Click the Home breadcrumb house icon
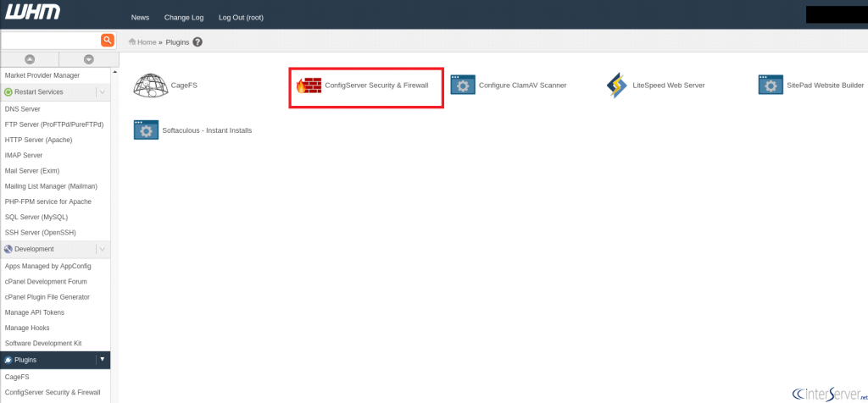The width and height of the screenshot is (868, 403). pyautogui.click(x=132, y=42)
